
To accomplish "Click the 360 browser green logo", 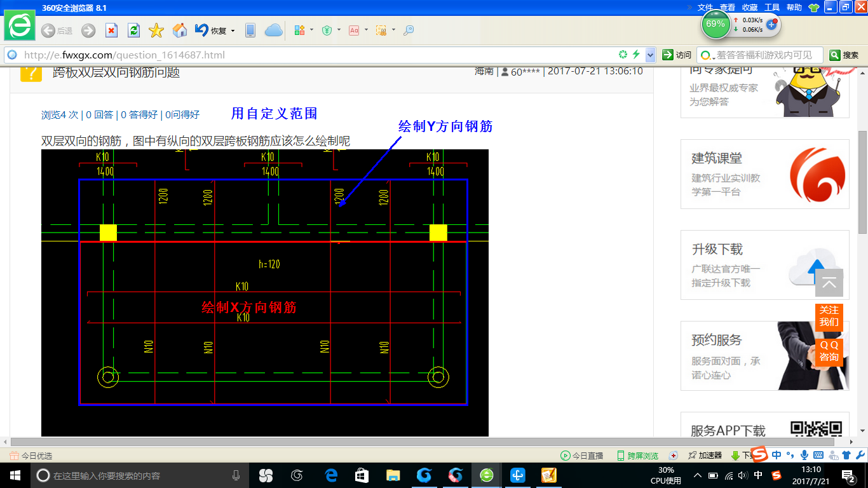I will [x=20, y=26].
